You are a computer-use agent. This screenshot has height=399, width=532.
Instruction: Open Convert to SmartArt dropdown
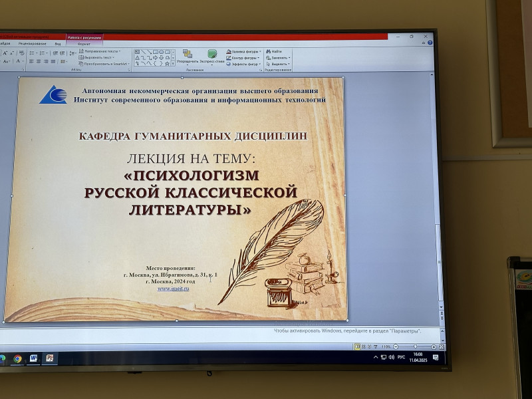click(104, 63)
